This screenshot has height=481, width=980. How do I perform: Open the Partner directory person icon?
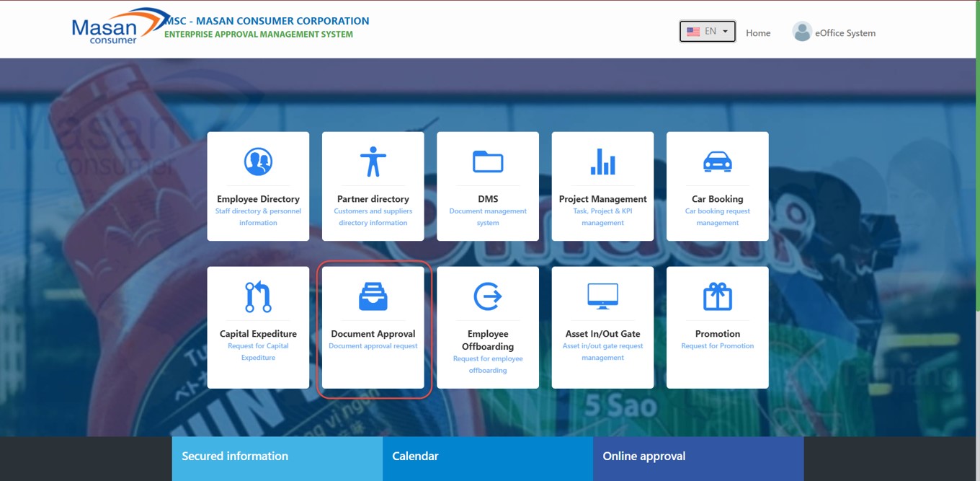[x=373, y=162]
